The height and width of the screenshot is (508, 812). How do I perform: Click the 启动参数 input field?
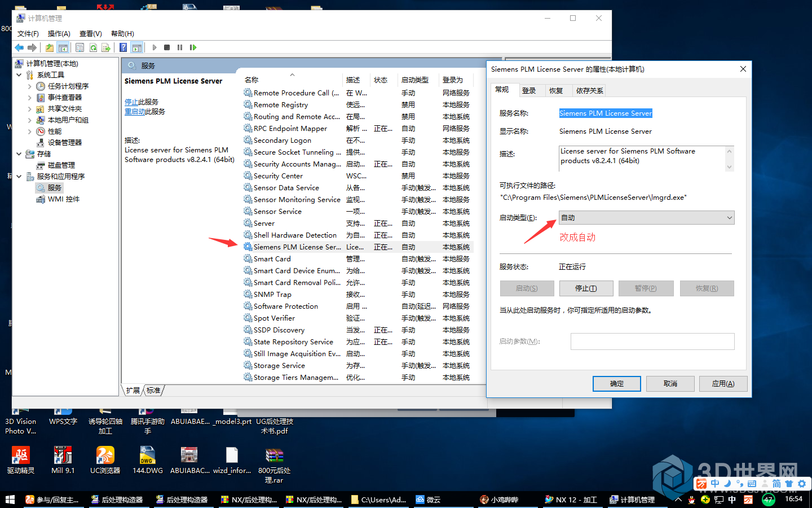pos(652,341)
